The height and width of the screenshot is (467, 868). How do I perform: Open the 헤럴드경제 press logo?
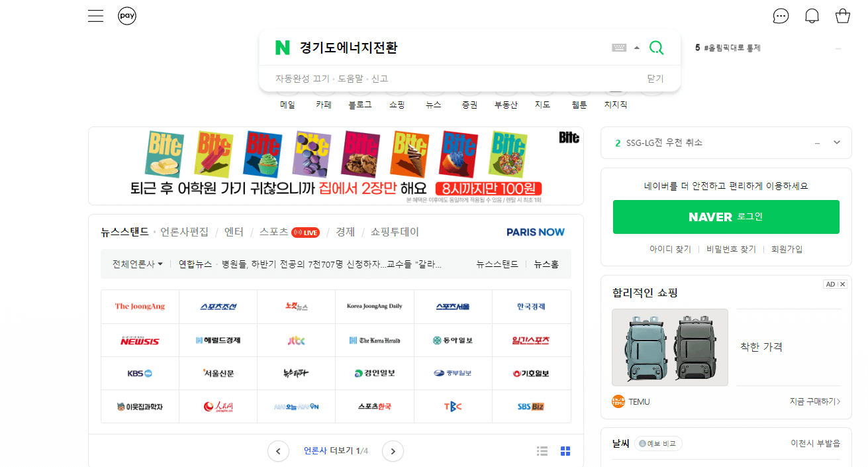[218, 340]
